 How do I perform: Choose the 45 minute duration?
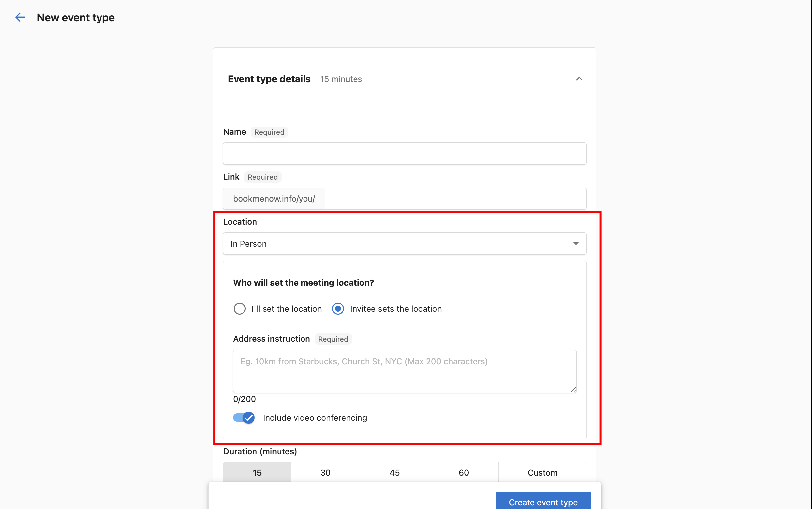pos(394,472)
